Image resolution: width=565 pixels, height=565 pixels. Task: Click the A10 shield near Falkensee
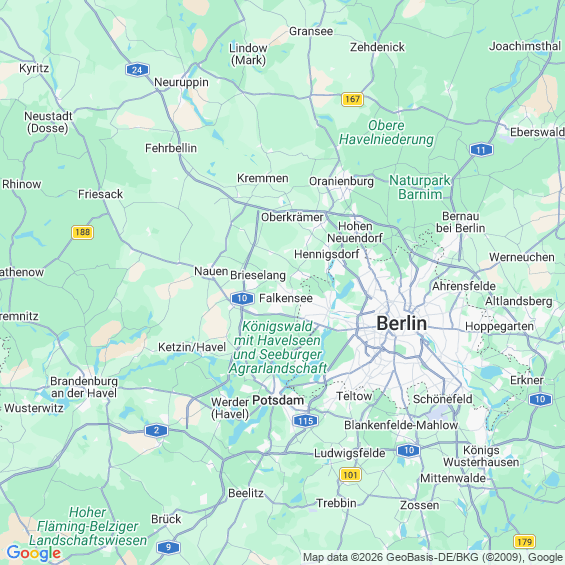coord(242,298)
